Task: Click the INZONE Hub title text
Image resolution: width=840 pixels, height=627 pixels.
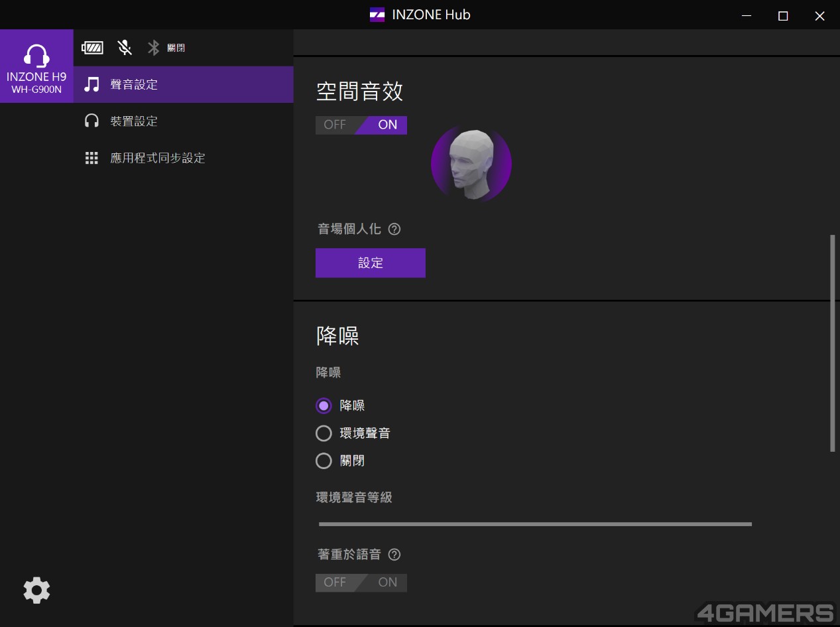Action: (x=431, y=15)
